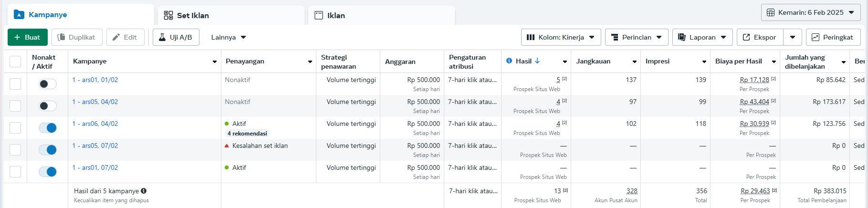Click the Hasil column info icon

(509, 61)
